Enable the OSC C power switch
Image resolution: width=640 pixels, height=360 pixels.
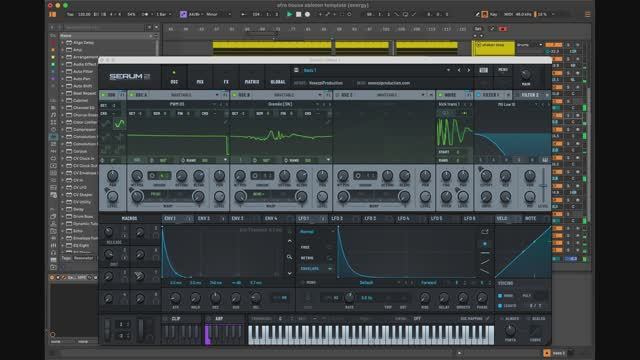(337, 95)
